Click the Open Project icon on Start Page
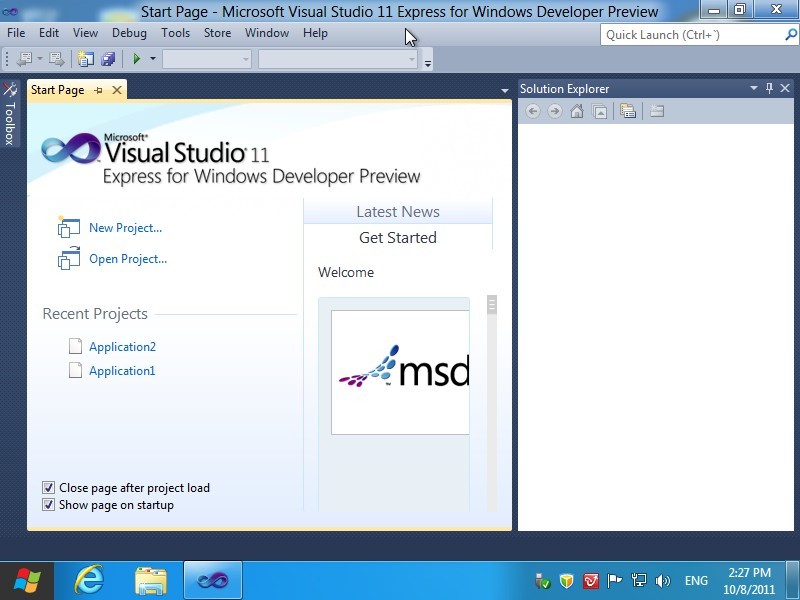 [x=68, y=258]
